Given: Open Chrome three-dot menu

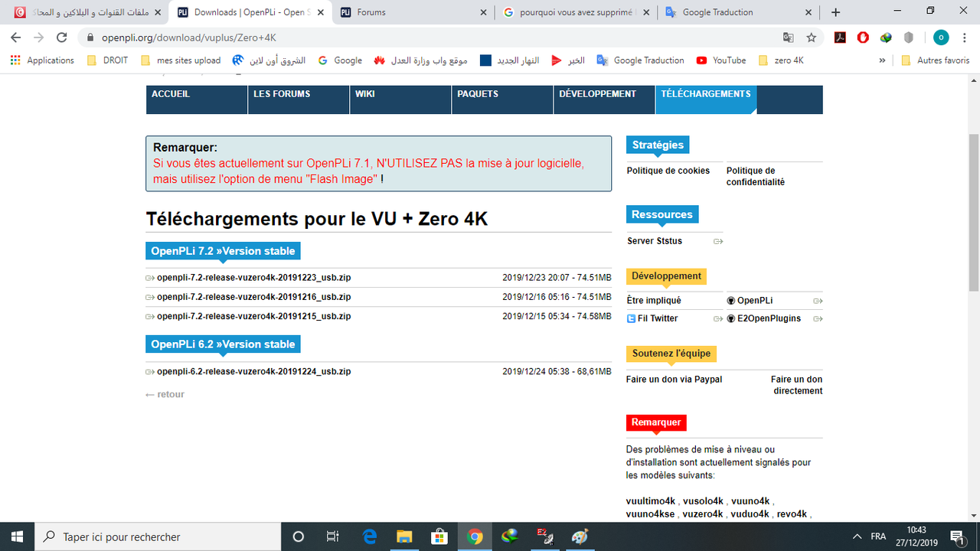Looking at the screenshot, I should coord(965,37).
